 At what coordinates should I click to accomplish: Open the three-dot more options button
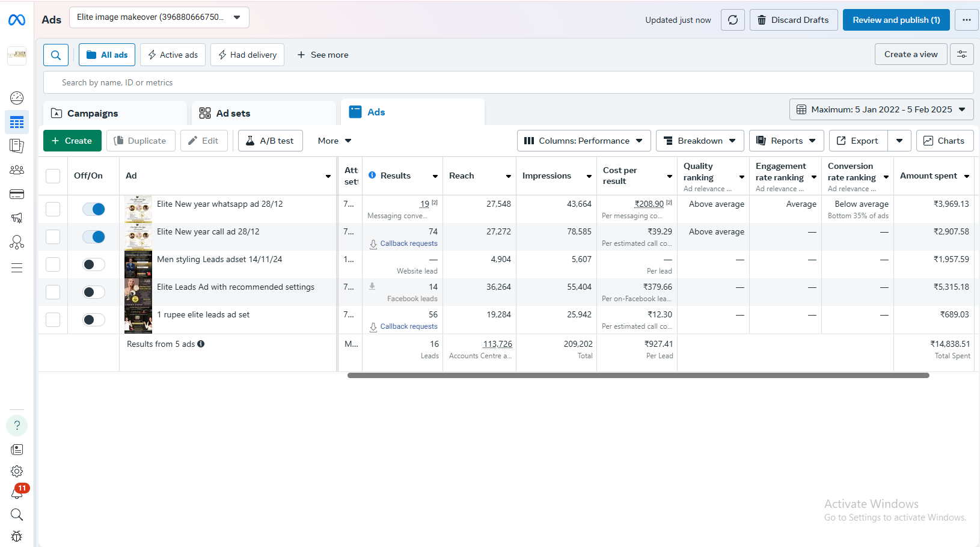(x=967, y=20)
